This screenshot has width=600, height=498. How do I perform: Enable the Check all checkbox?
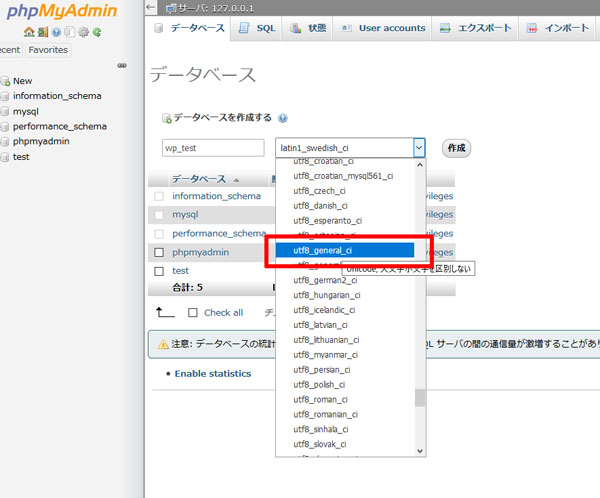point(193,313)
